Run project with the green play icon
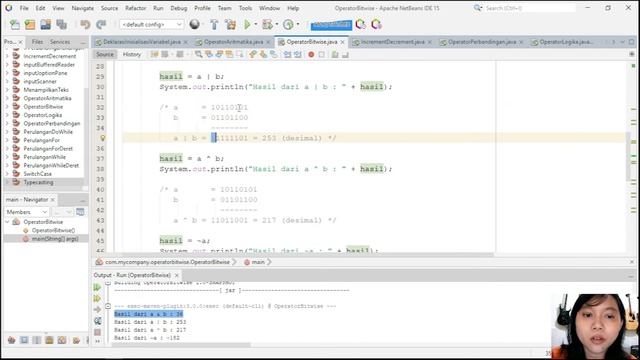The width and height of the screenshot is (640, 360). point(247,24)
